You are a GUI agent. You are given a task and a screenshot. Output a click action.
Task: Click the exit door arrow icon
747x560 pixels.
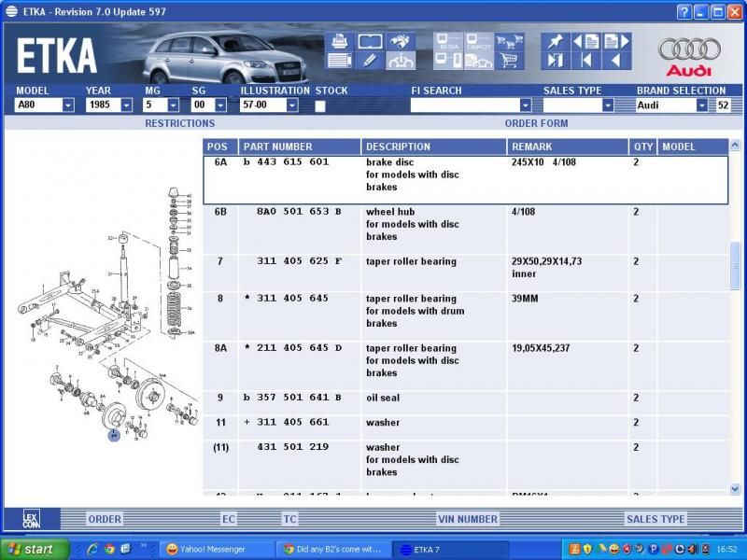click(555, 61)
